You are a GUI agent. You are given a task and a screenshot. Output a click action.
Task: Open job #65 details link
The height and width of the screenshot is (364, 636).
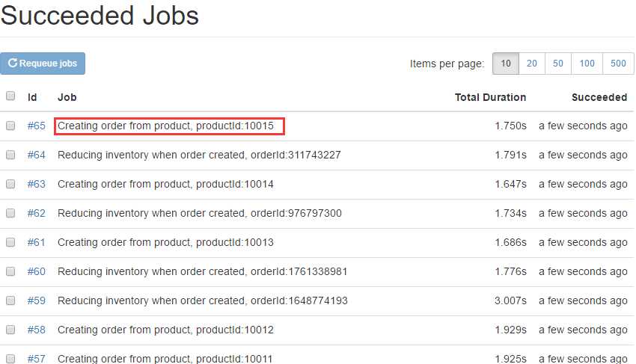(37, 126)
